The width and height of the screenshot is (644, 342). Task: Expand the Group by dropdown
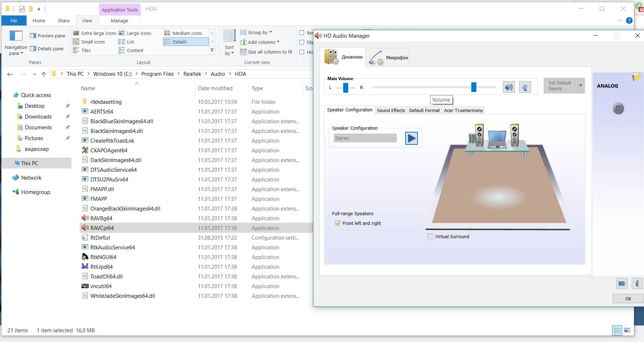260,32
